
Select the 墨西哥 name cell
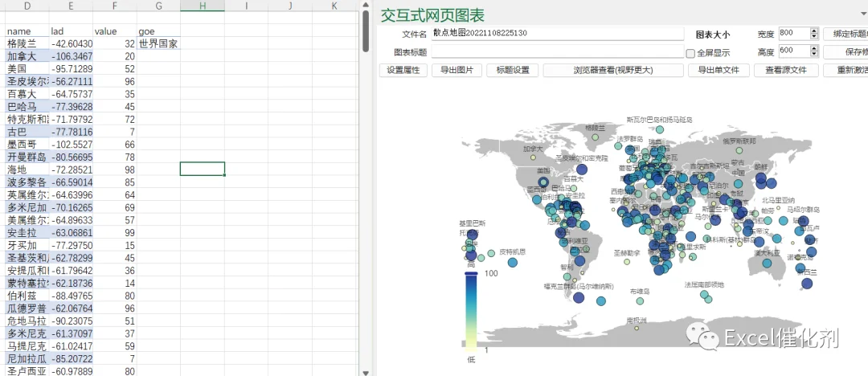27,144
